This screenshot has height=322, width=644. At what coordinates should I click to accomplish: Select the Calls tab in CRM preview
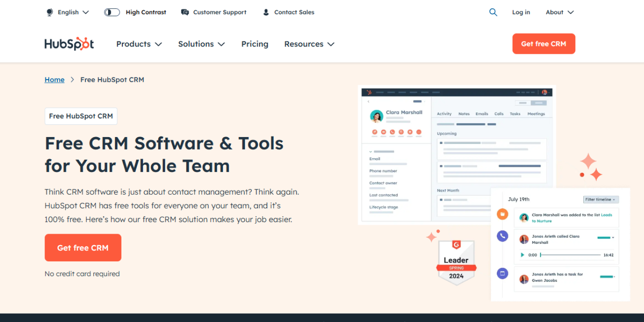click(x=499, y=114)
